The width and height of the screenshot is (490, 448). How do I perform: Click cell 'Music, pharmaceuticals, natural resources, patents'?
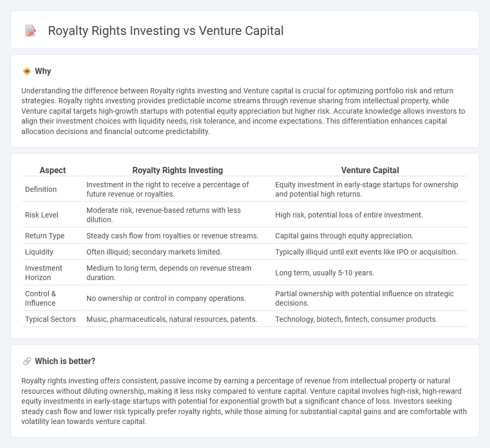[178, 319]
